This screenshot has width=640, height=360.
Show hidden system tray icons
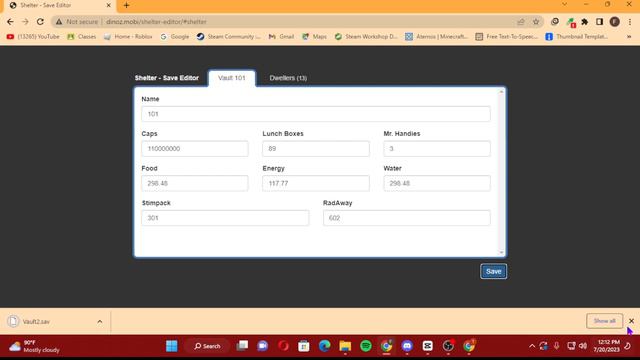531,346
